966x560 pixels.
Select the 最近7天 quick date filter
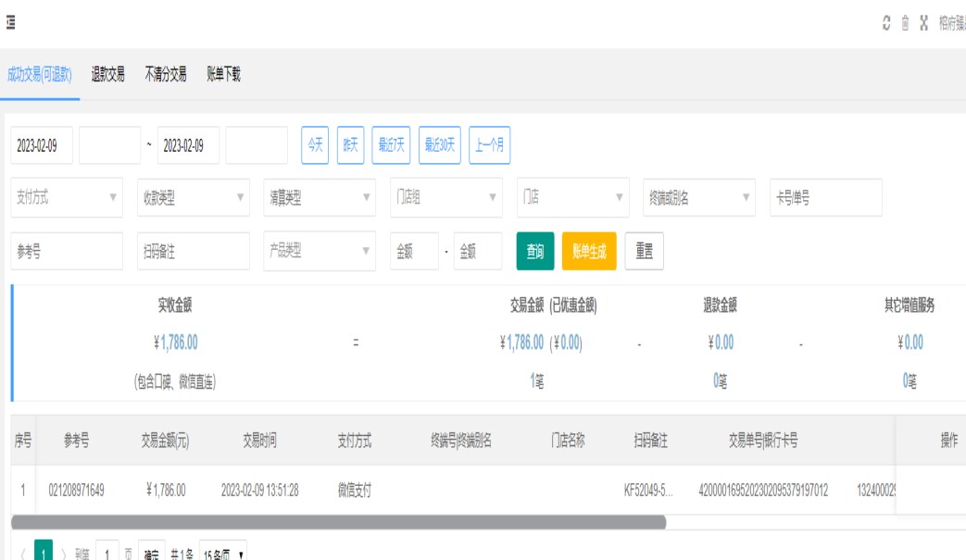click(x=392, y=145)
